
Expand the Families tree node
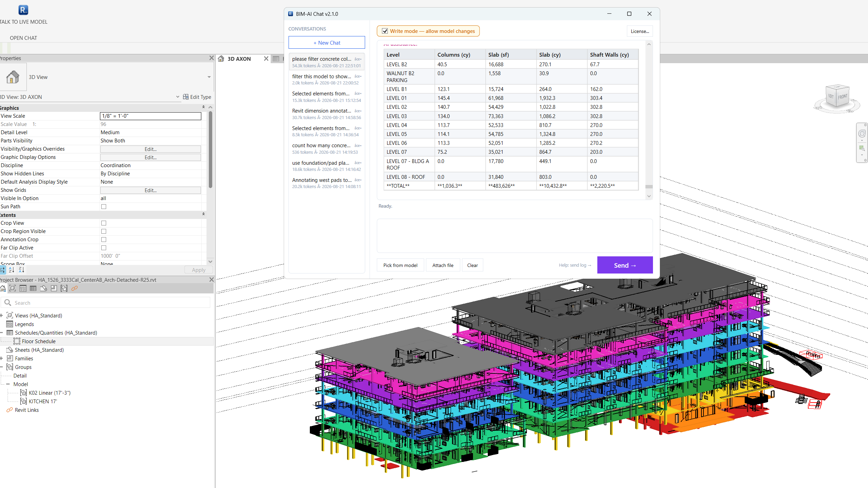click(x=2, y=358)
